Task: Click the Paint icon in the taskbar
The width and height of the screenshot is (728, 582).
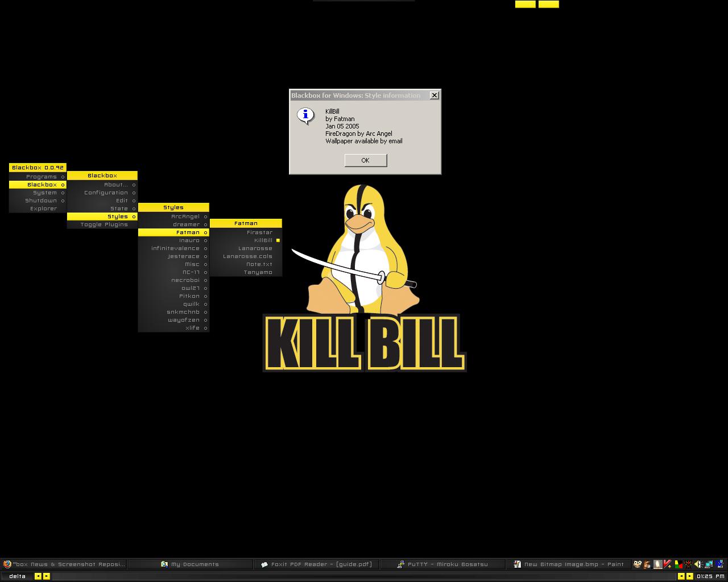Action: pos(517,564)
